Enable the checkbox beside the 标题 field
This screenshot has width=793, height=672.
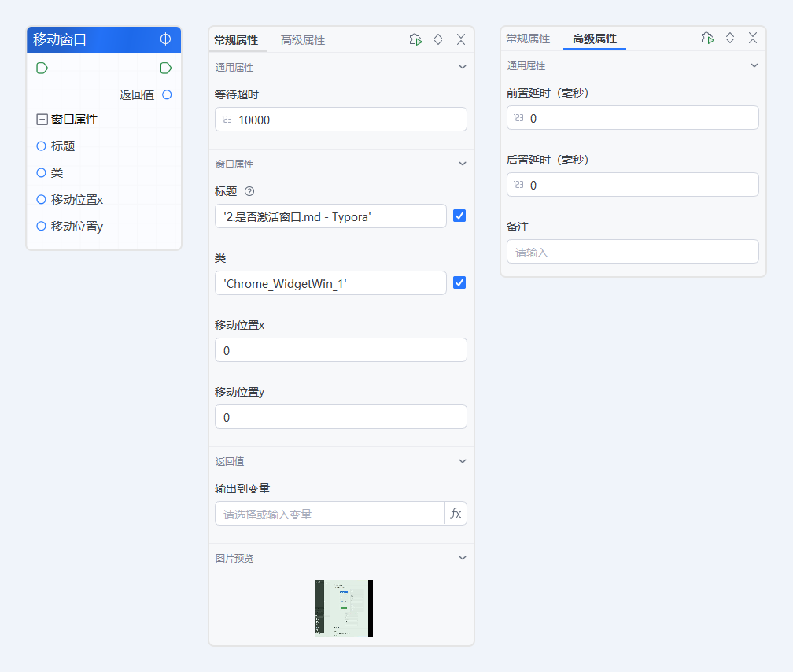[459, 215]
